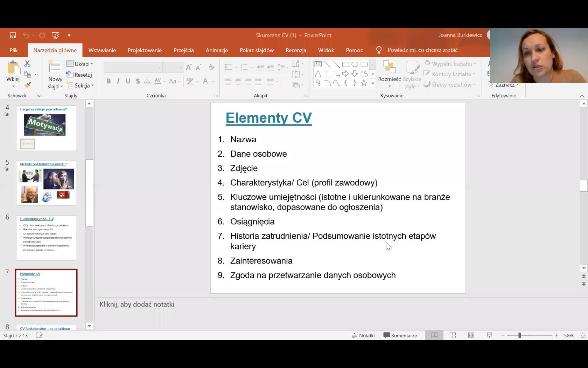Click the Cut scissors icon
This screenshot has width=588, height=368.
pos(27,63)
